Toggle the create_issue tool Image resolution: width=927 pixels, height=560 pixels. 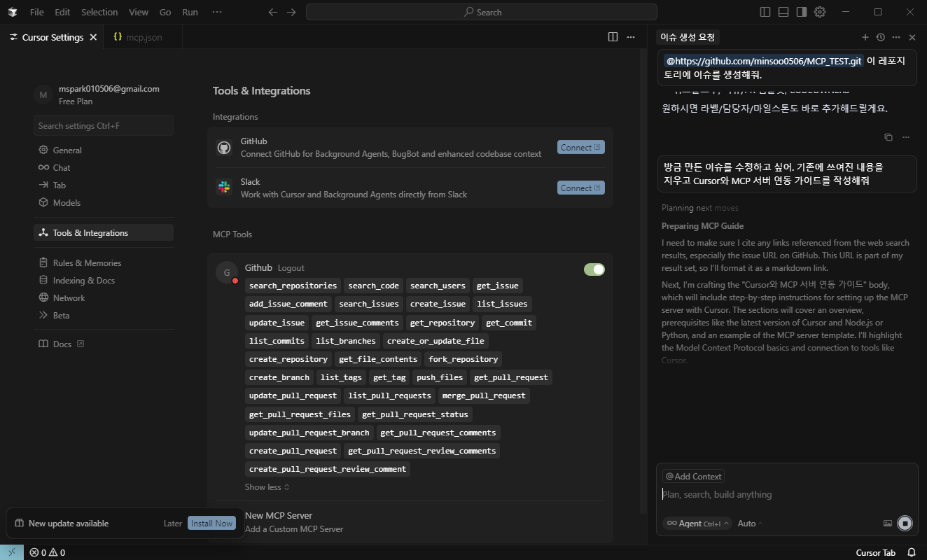pyautogui.click(x=438, y=304)
